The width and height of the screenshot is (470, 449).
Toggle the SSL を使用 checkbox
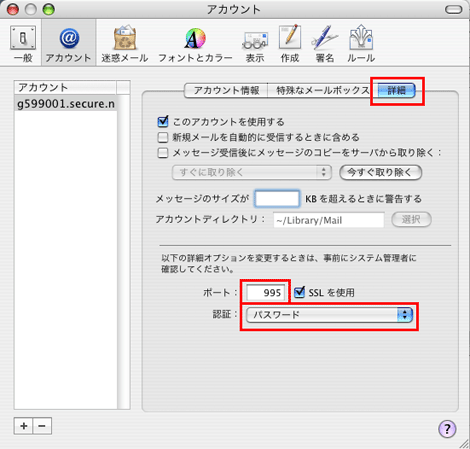pos(299,292)
